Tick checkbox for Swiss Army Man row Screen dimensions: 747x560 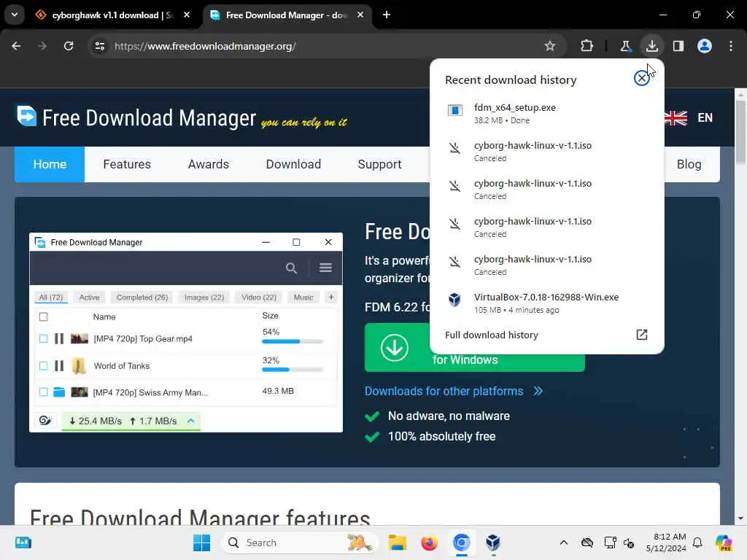43,392
